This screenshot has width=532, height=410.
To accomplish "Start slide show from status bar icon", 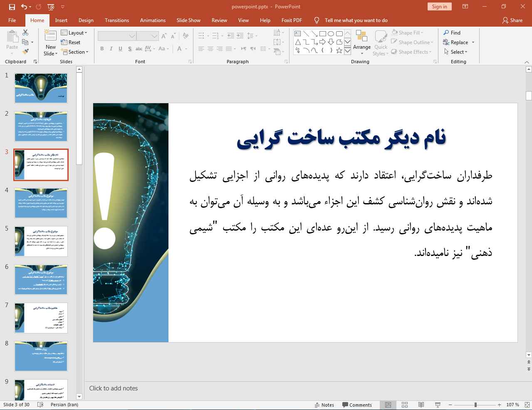I will point(438,405).
